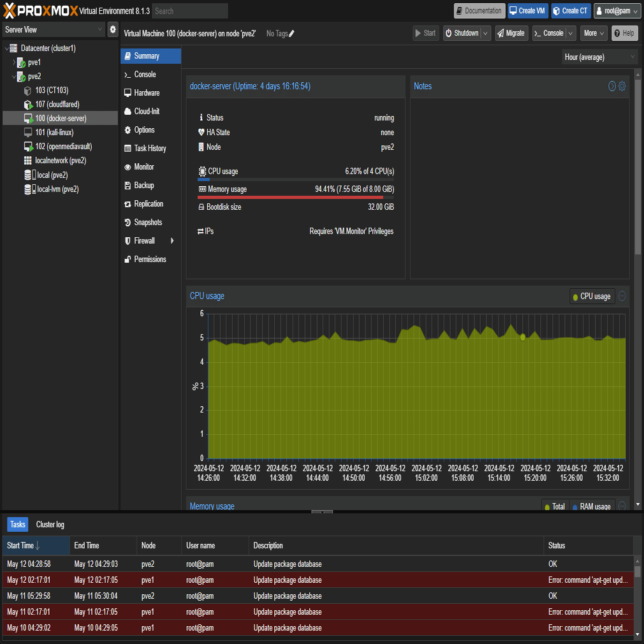Click the IPs exchange arrows icon
This screenshot has height=644, width=644.
tap(200, 231)
